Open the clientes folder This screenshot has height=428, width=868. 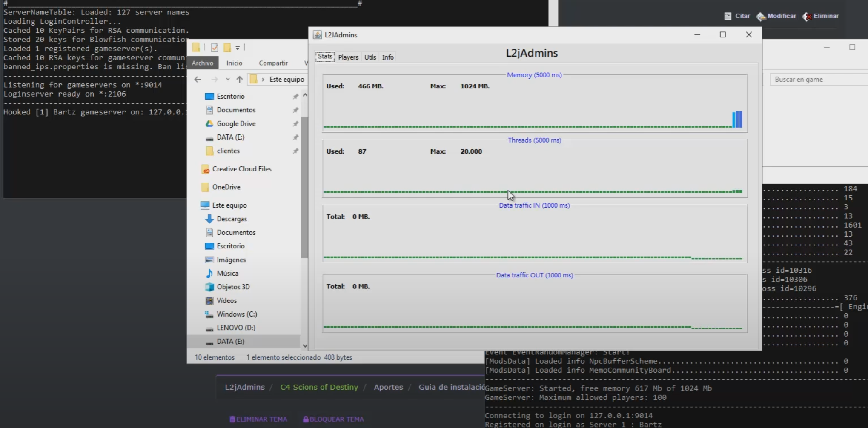click(x=228, y=151)
